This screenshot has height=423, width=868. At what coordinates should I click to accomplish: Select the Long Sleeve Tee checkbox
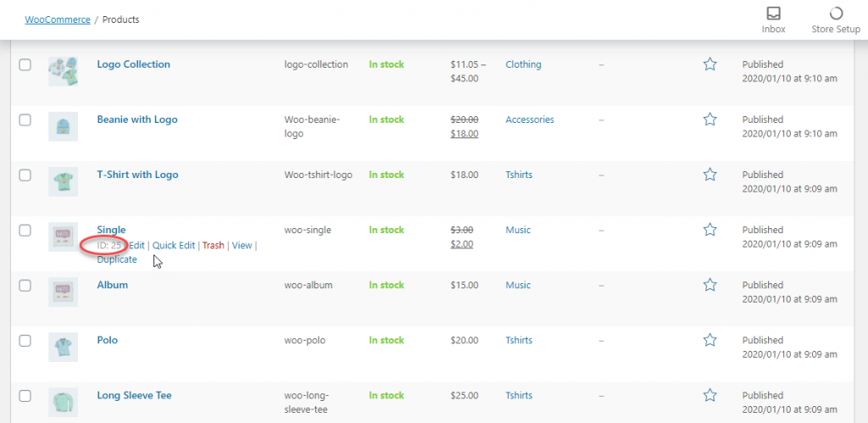point(25,395)
